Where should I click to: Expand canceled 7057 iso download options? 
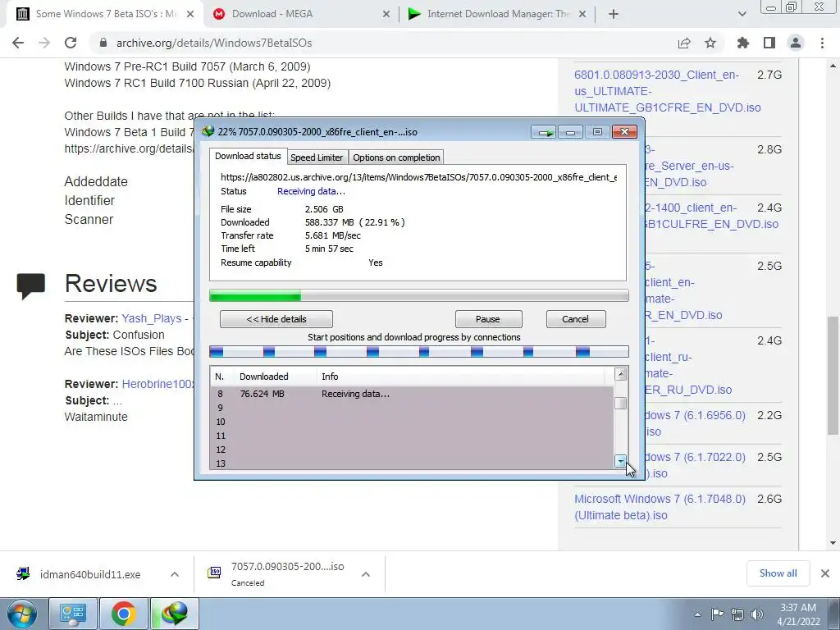coord(366,574)
